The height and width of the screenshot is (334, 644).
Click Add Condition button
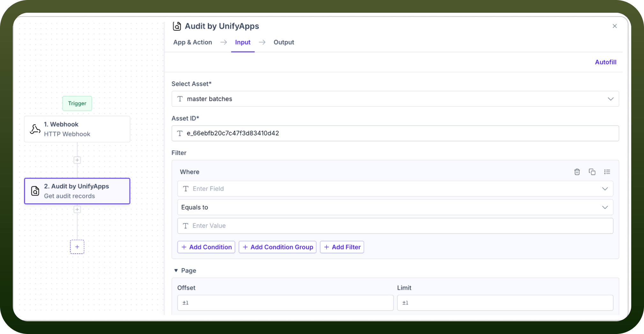click(206, 247)
